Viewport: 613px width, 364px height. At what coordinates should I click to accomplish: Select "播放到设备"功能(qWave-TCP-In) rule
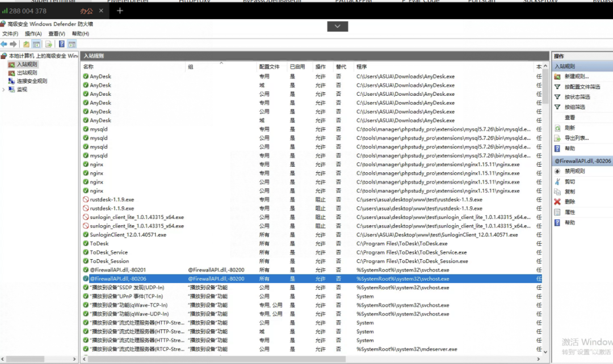[129, 305]
